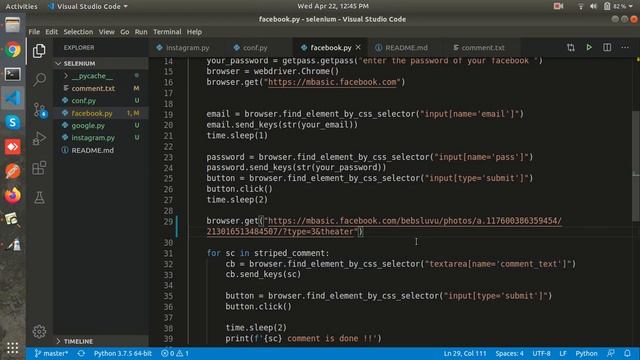Open the feedback icon in status bar
Viewport: 640px width, 360px height.
click(611, 353)
